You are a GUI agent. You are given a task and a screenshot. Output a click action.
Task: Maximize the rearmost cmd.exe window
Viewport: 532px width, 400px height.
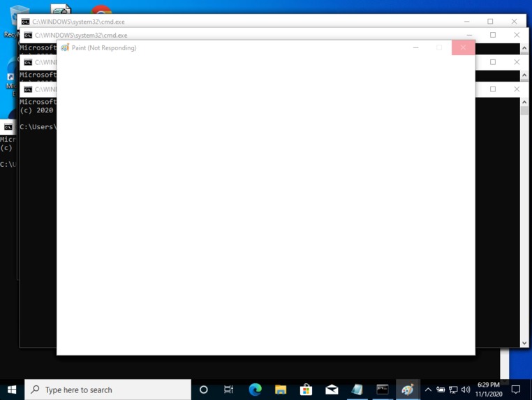(x=490, y=22)
